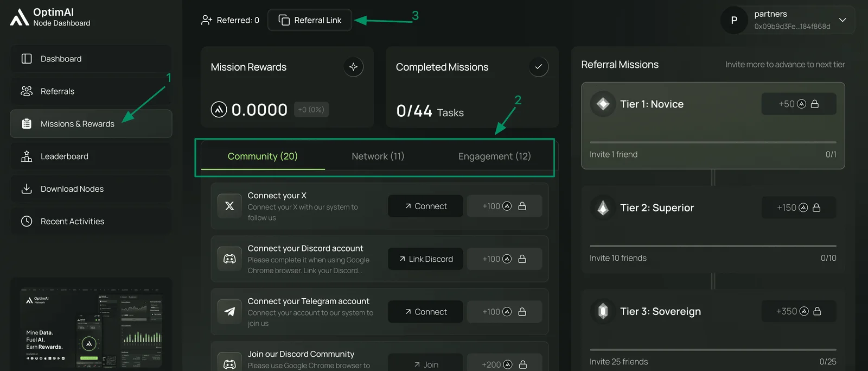868x371 pixels.
Task: Click the locked +350 reward on Tier 3
Action: 799,311
